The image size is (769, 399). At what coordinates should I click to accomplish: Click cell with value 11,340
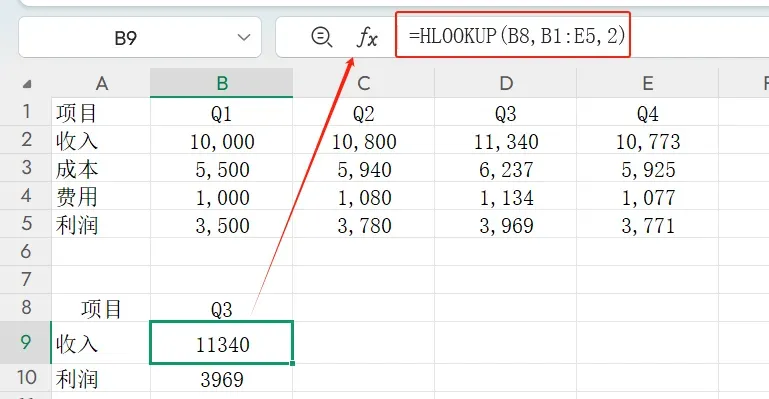(x=506, y=140)
